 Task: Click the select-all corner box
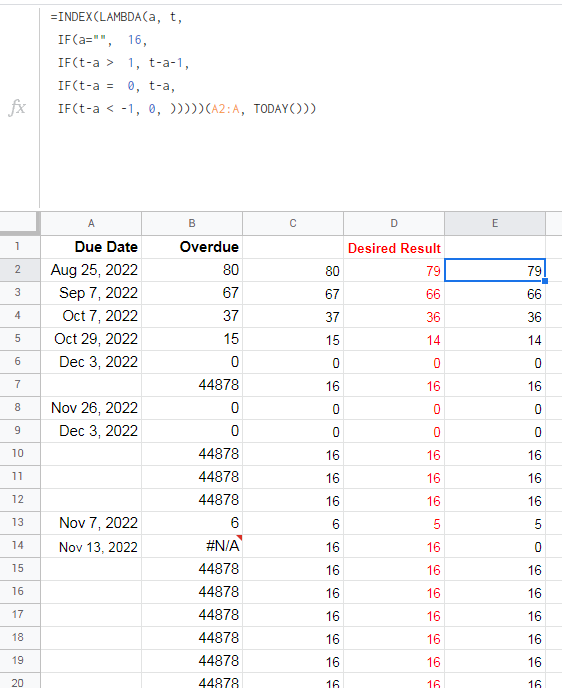tap(20, 223)
